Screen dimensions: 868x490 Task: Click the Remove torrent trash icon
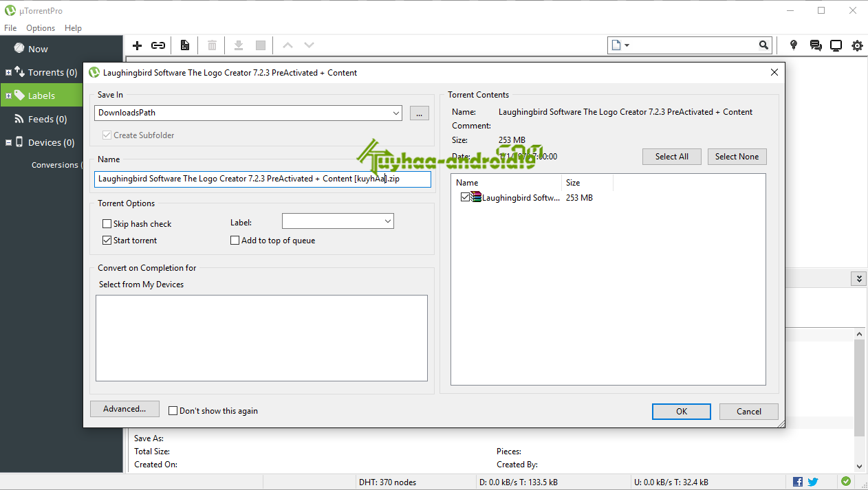[212, 45]
